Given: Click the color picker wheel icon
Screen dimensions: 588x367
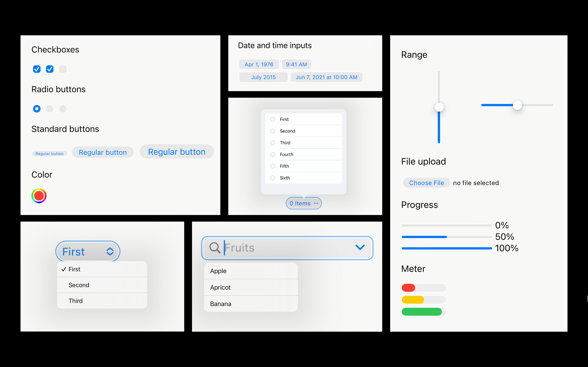Looking at the screenshot, I should click(x=39, y=195).
